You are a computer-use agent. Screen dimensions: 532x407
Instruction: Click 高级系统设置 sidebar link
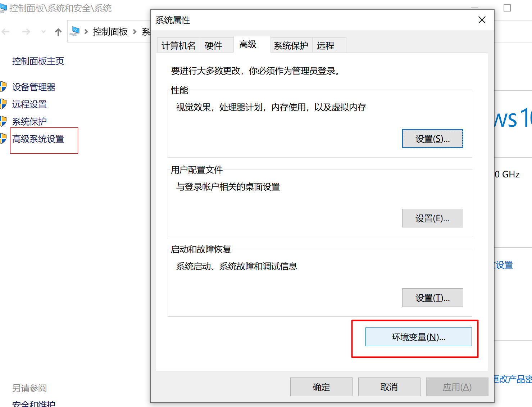click(38, 139)
